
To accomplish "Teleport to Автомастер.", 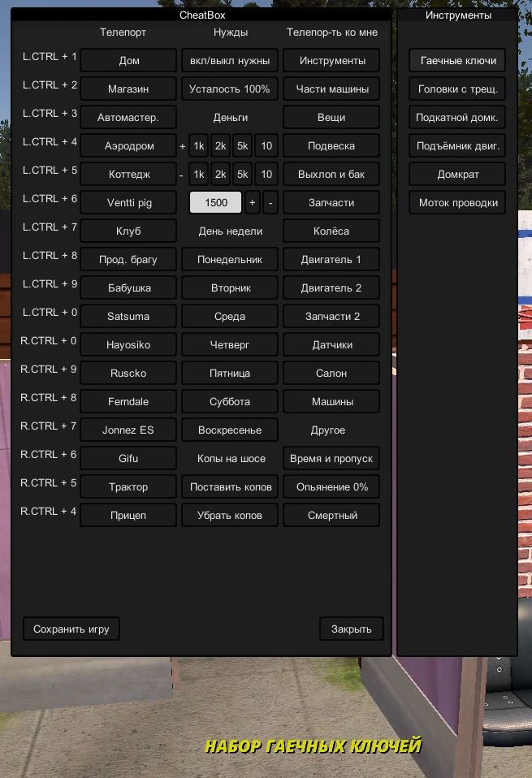I will click(x=128, y=117).
